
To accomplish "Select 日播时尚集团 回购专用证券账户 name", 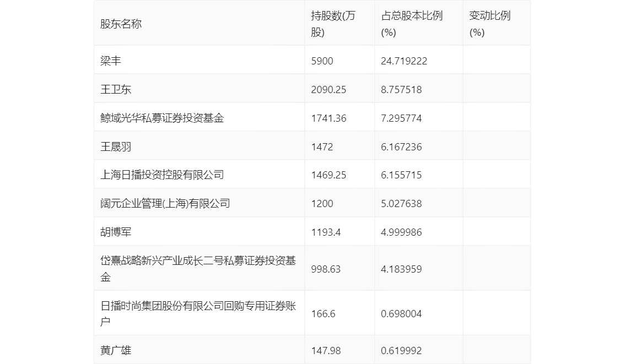I will point(198,313).
